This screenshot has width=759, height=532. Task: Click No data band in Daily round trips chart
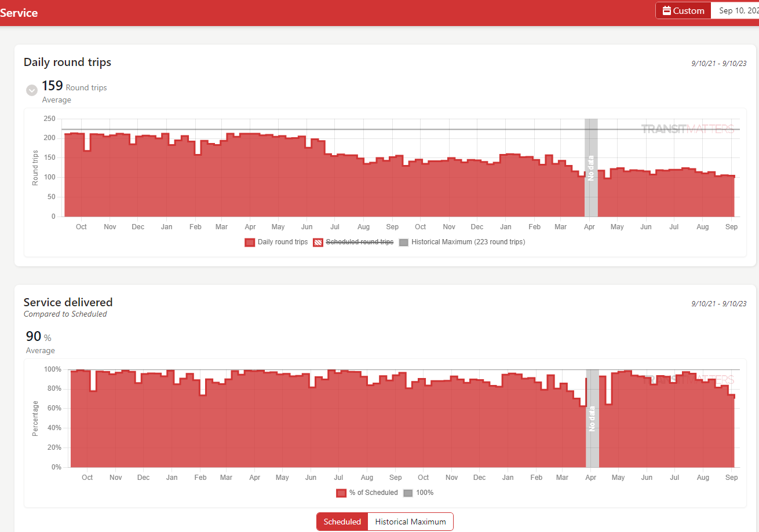[591, 168]
